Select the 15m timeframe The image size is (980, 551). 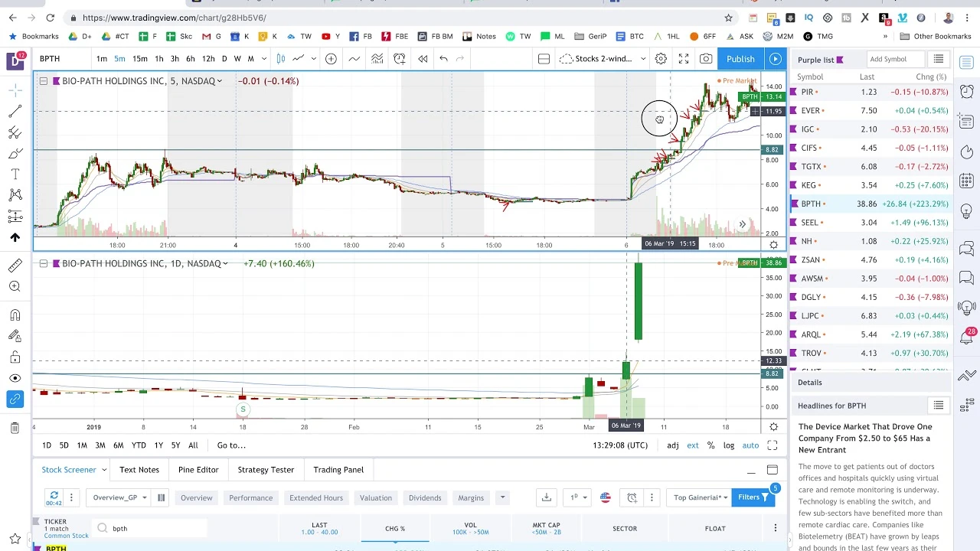point(140,59)
